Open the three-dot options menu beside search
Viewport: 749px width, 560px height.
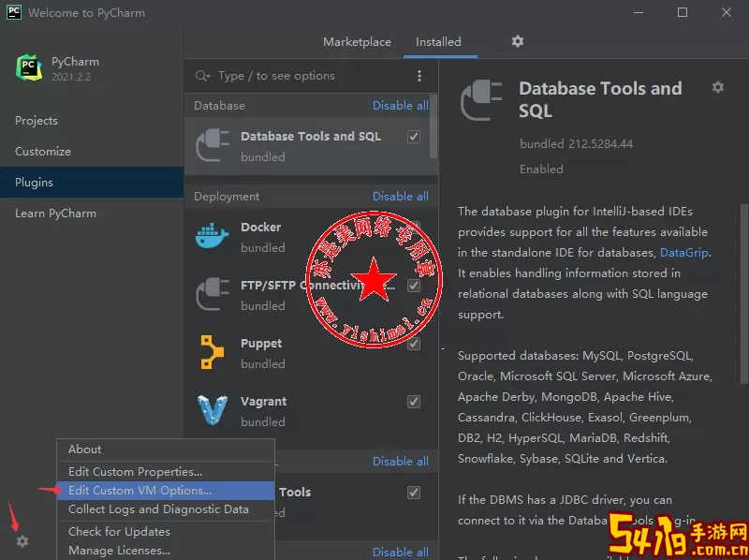coord(419,76)
